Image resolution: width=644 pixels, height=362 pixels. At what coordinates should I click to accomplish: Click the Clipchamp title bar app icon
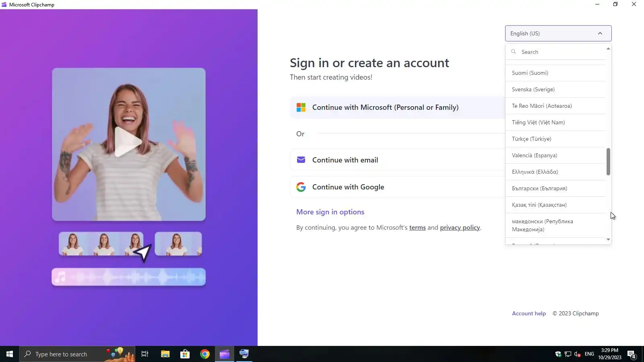click(x=4, y=4)
